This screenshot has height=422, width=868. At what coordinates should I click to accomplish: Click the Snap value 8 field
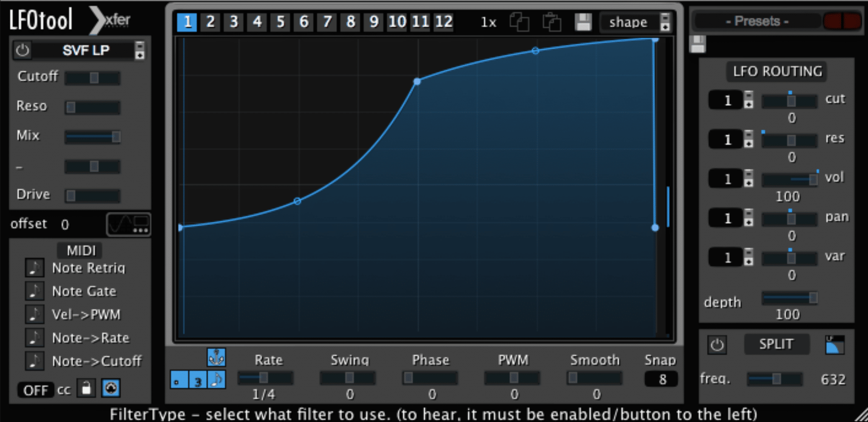click(x=661, y=379)
